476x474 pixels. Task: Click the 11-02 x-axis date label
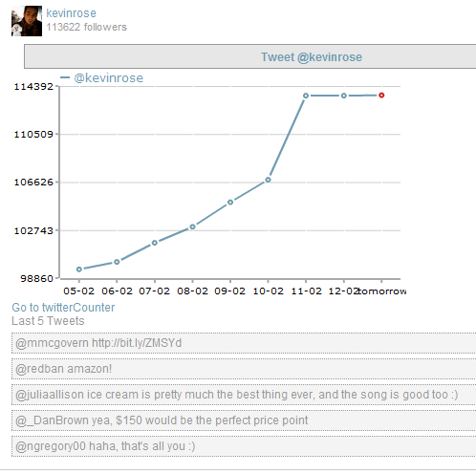[x=306, y=291]
